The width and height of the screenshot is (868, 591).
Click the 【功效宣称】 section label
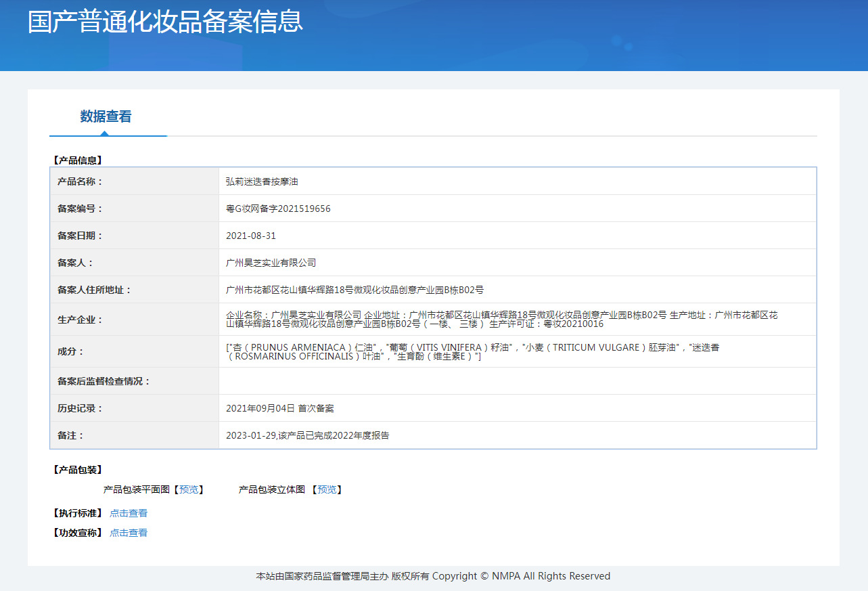pos(77,533)
